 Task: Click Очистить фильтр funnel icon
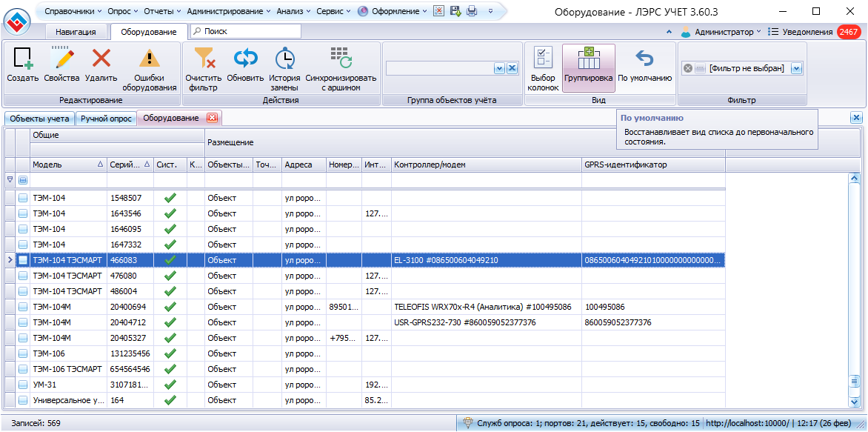click(x=204, y=58)
